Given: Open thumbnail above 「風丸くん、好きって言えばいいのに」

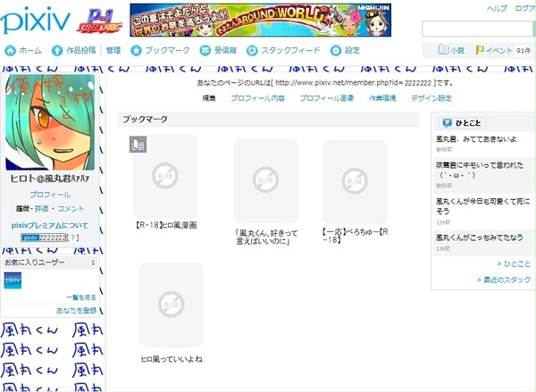Looking at the screenshot, I should [266, 180].
